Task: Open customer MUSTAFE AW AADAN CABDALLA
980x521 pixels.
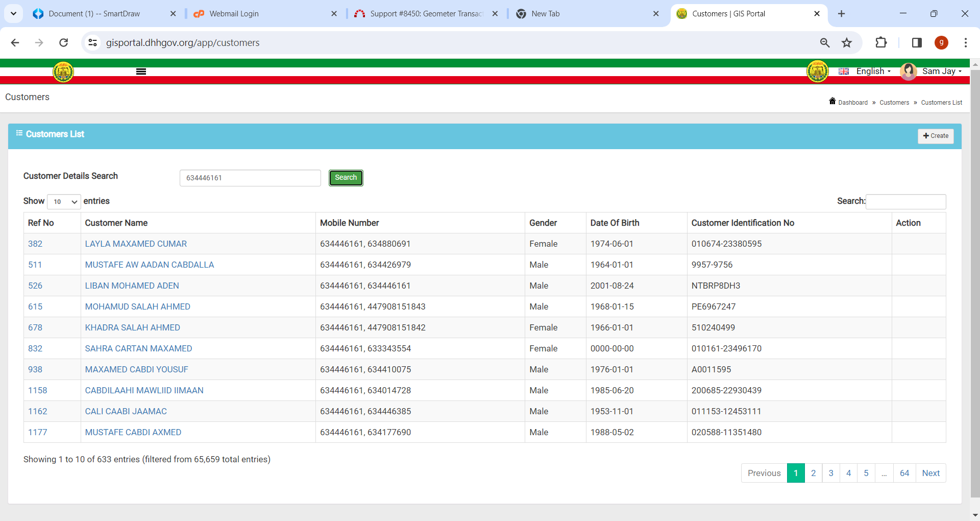Action: pos(150,265)
